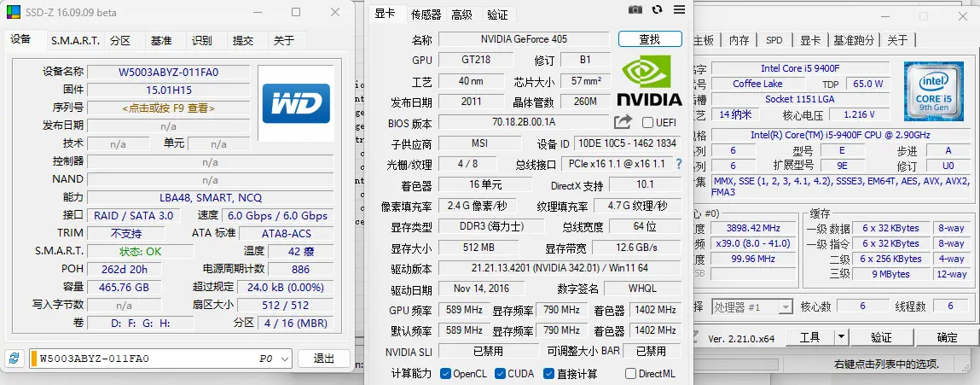Open the GPU-Z hamburger menu icon
Viewport: 980px width, 385px height.
tap(680, 9)
